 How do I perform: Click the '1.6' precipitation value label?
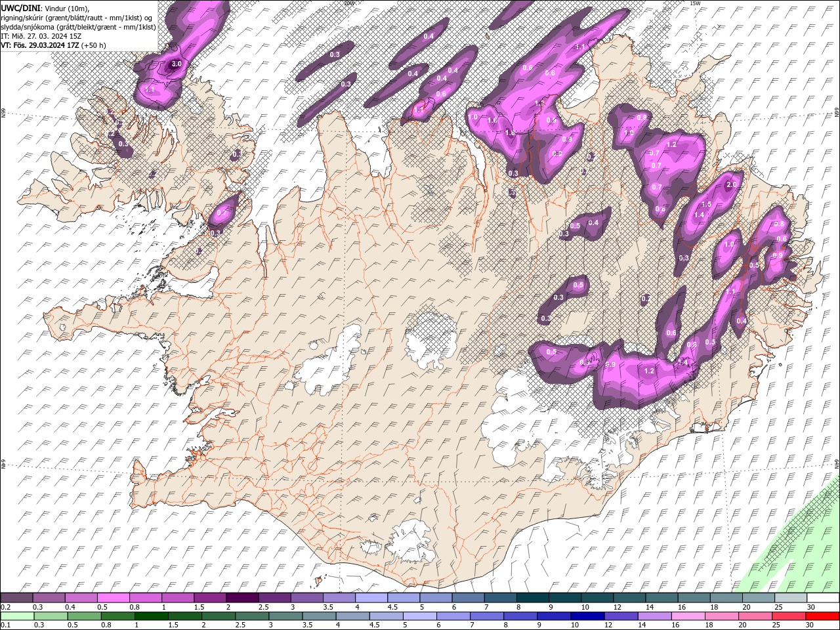pyautogui.click(x=493, y=121)
